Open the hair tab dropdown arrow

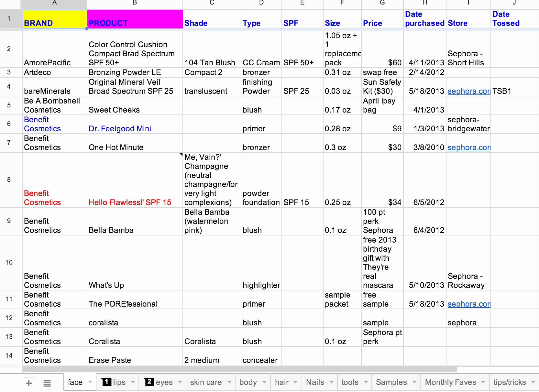point(295,382)
